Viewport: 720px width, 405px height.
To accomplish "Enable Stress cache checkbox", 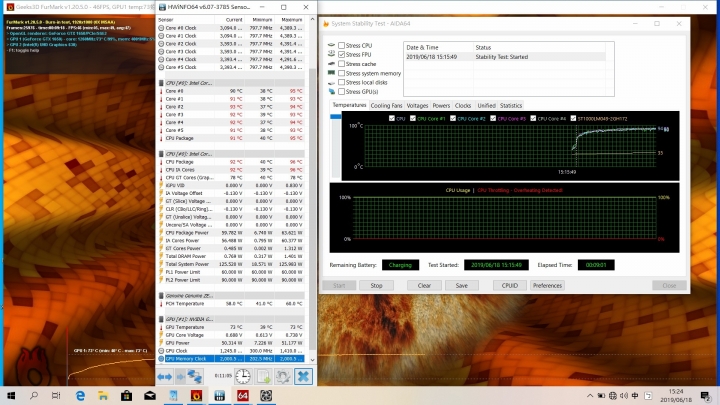I will (342, 64).
